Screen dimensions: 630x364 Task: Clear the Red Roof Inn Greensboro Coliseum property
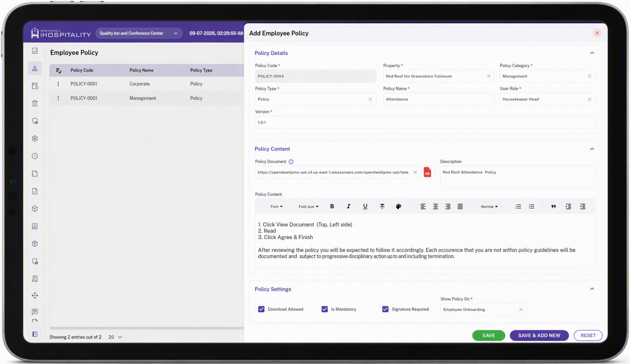489,76
